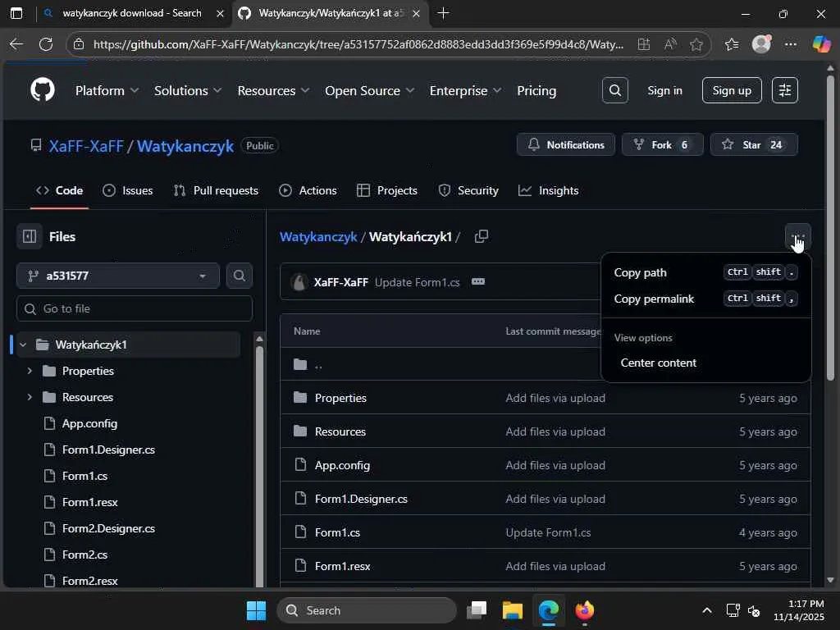Go back with browser back arrow

tap(16, 44)
